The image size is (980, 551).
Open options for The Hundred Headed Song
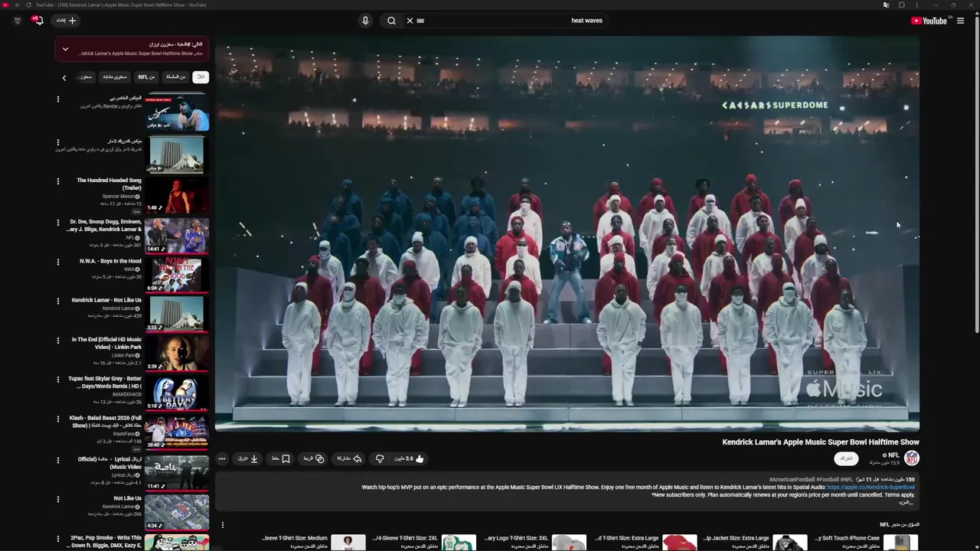[x=57, y=181]
